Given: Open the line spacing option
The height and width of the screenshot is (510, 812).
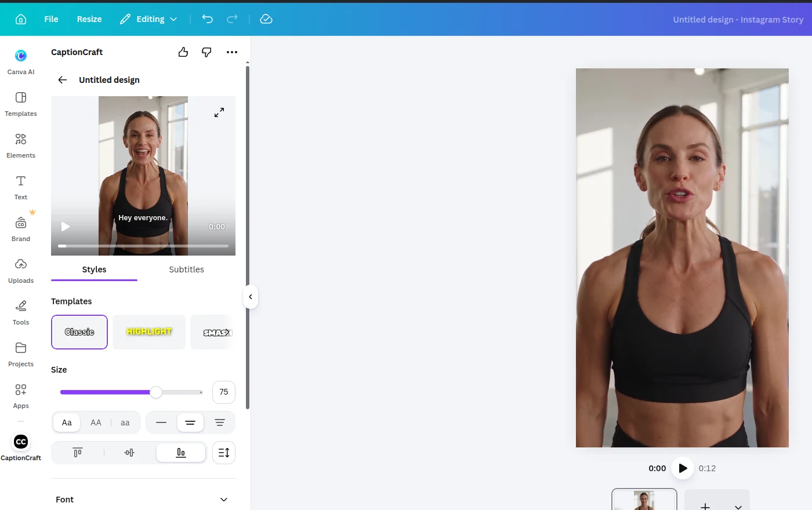Looking at the screenshot, I should pyautogui.click(x=224, y=453).
